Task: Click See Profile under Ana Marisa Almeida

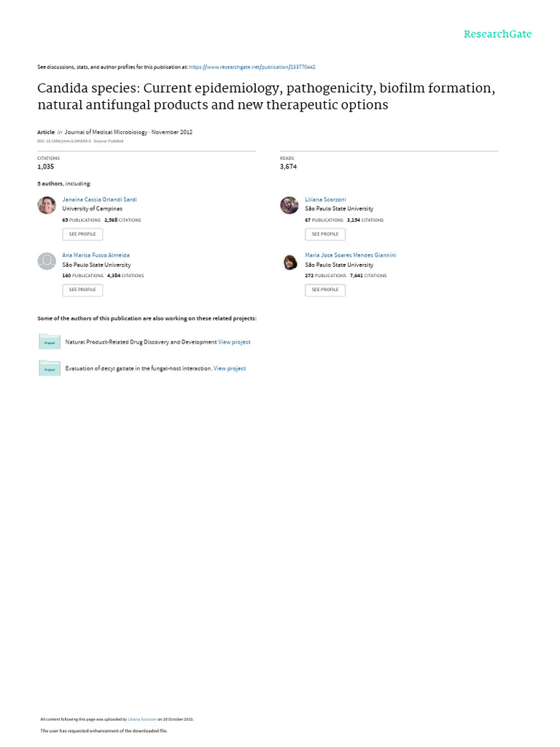Action: [x=82, y=290]
